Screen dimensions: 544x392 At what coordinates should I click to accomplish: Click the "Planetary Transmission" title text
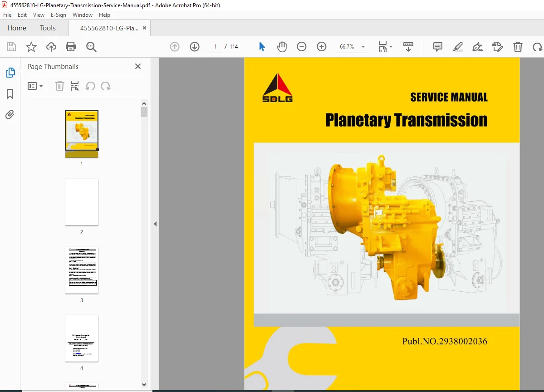406,120
